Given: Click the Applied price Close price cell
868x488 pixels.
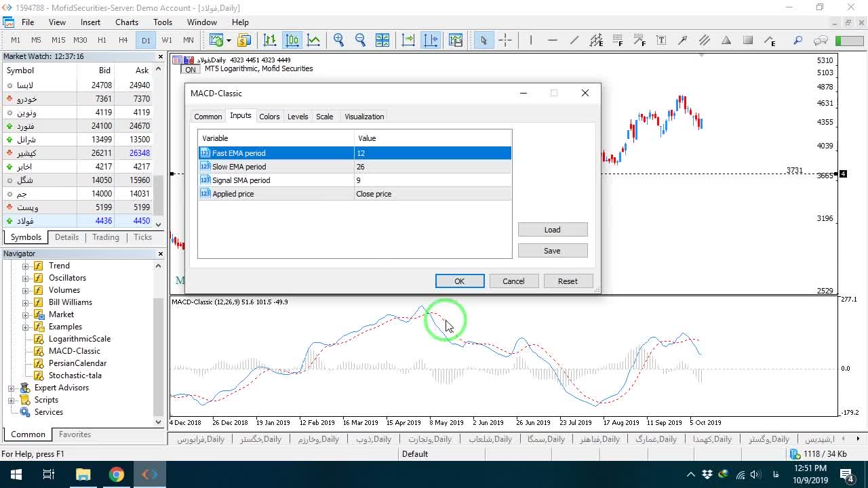Looking at the screenshot, I should [433, 194].
